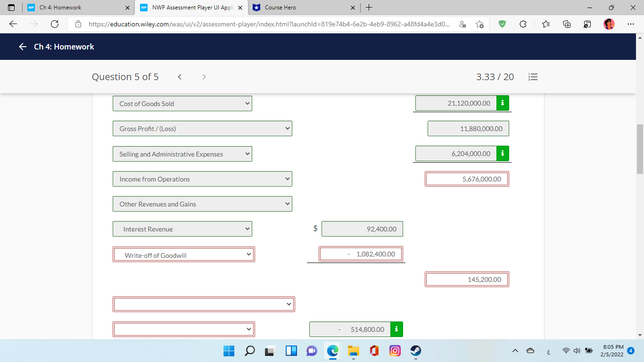644x362 pixels.
Task: Click the 1,082,400.00 amount field
Action: coord(361,254)
